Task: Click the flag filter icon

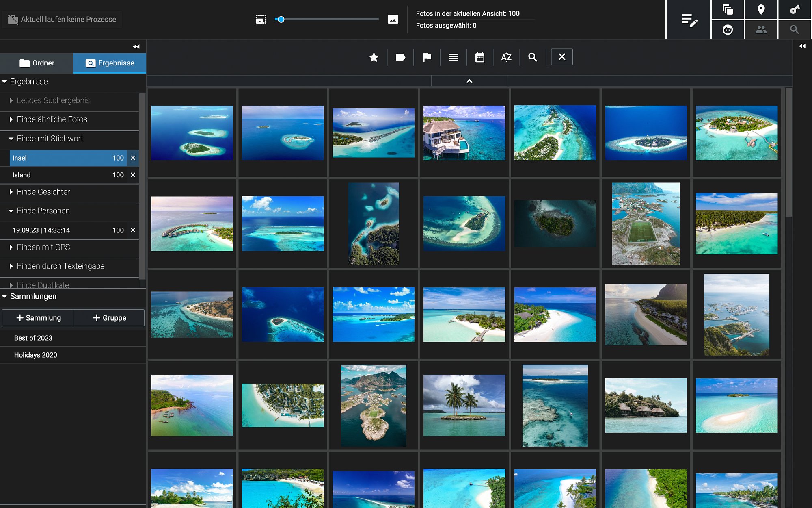Action: point(427,57)
